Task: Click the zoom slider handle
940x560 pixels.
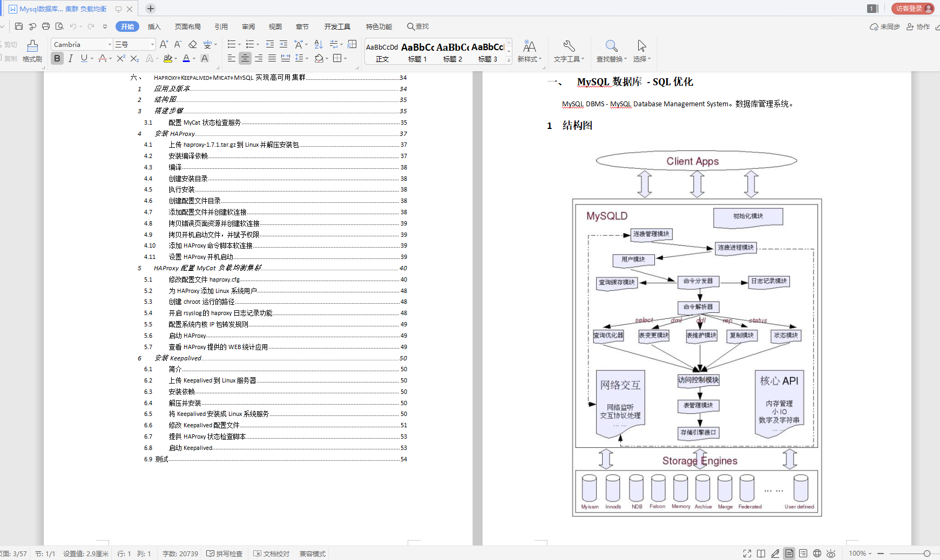Action: tap(927, 554)
